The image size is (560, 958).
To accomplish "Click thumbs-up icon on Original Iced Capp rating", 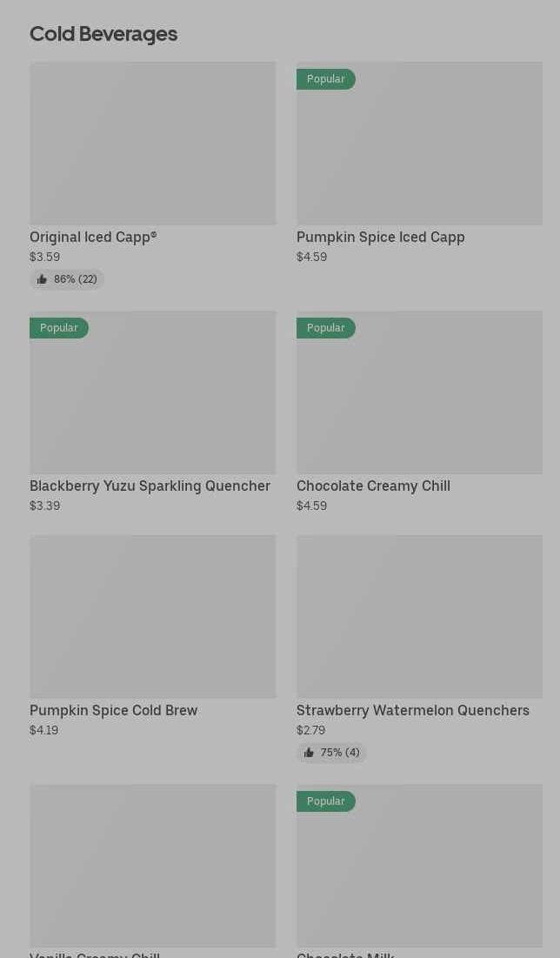I will (x=42, y=279).
